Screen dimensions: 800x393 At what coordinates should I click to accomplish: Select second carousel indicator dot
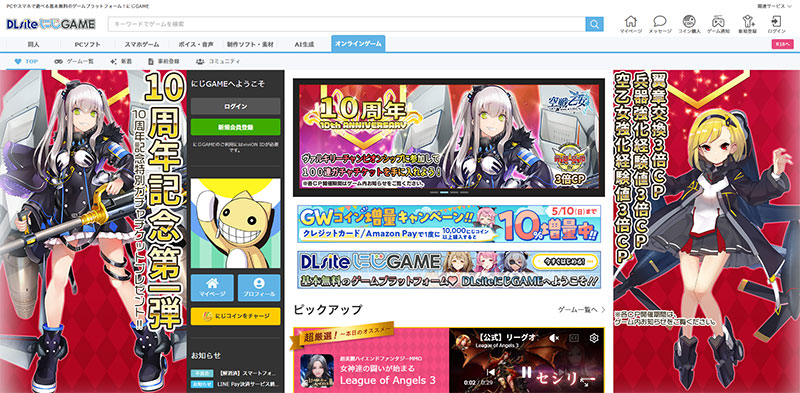tap(443, 192)
